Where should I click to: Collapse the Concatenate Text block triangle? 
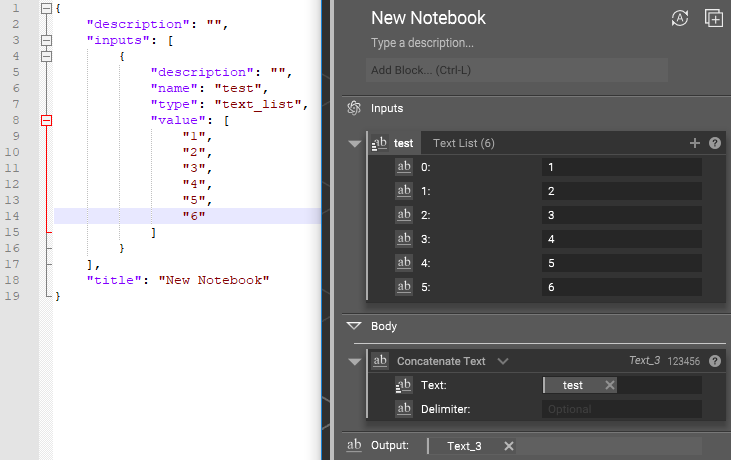[x=354, y=362]
